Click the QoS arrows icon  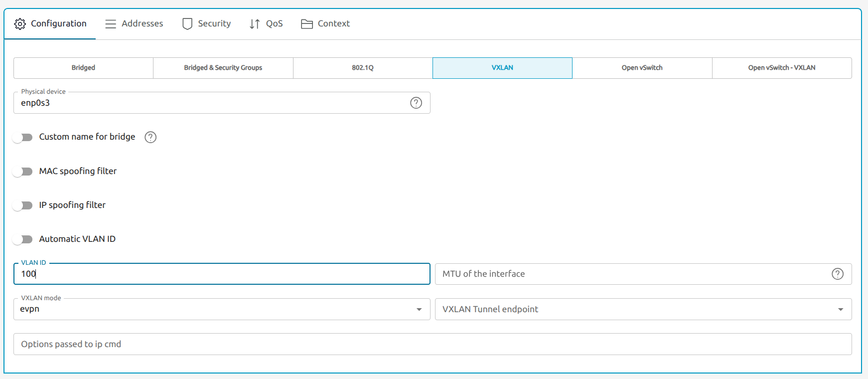[255, 24]
